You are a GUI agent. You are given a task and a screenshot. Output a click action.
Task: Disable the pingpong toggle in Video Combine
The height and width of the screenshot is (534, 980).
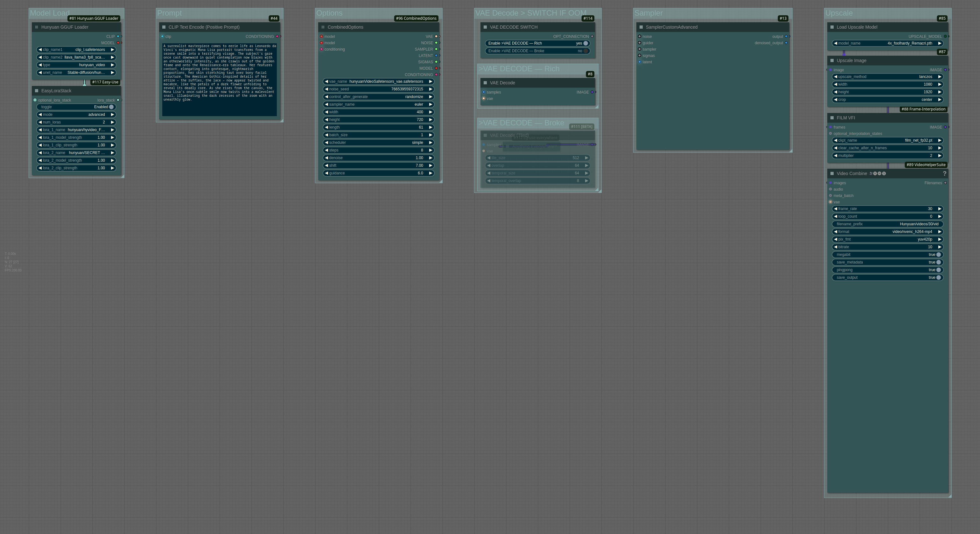coord(938,270)
